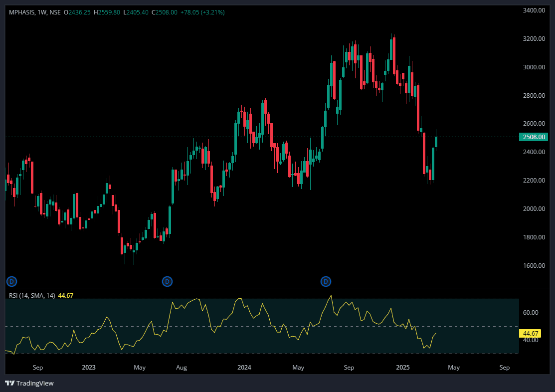Screen dimensions: 555x392
Task: Click the current price label 2508.00
Action: pos(534,137)
